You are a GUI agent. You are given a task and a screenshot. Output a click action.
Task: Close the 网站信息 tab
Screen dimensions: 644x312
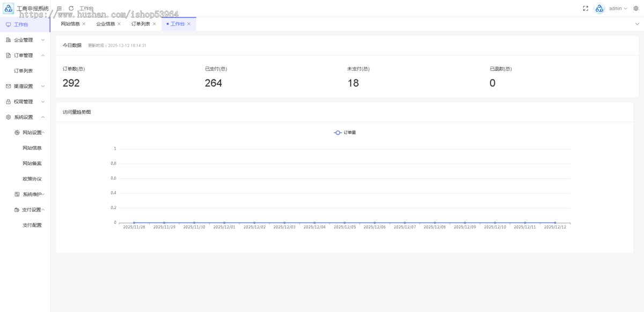(84, 24)
